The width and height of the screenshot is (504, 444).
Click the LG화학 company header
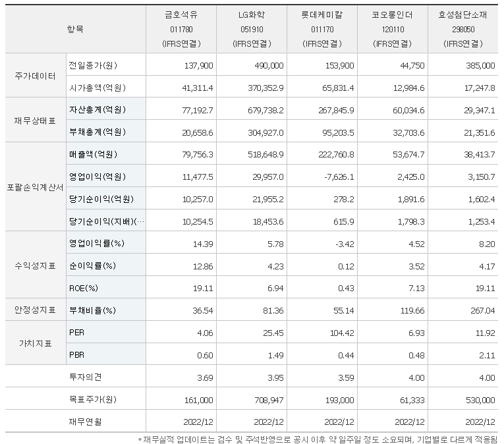[x=252, y=29]
